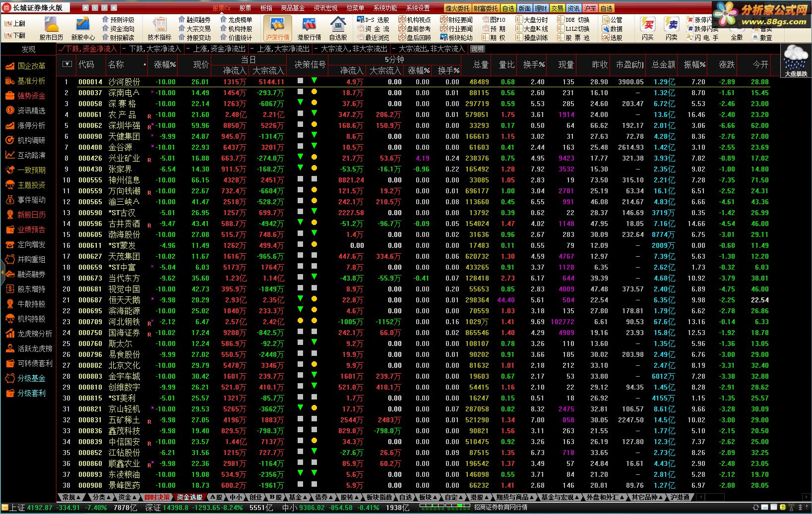This screenshot has width=812, height=514.
Task: Toggle the 烽火委托 colored tab
Action: 457,8
